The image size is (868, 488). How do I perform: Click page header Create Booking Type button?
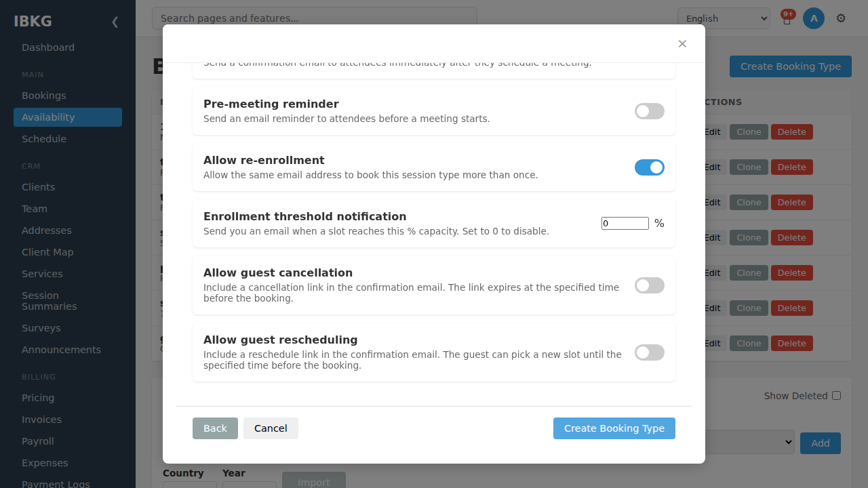tap(791, 66)
